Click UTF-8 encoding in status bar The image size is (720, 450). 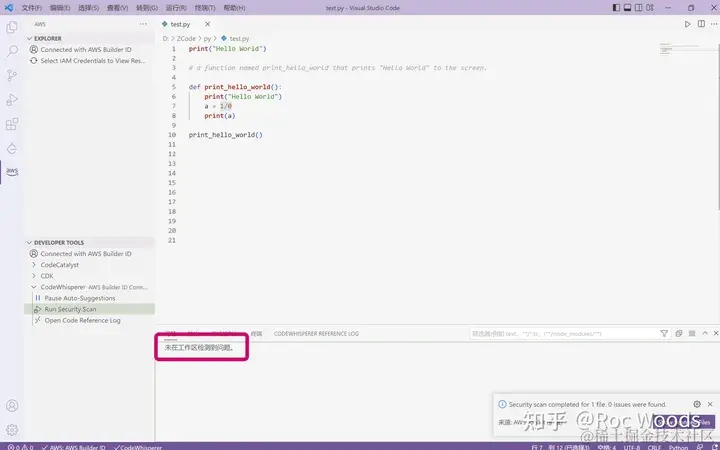[632, 447]
